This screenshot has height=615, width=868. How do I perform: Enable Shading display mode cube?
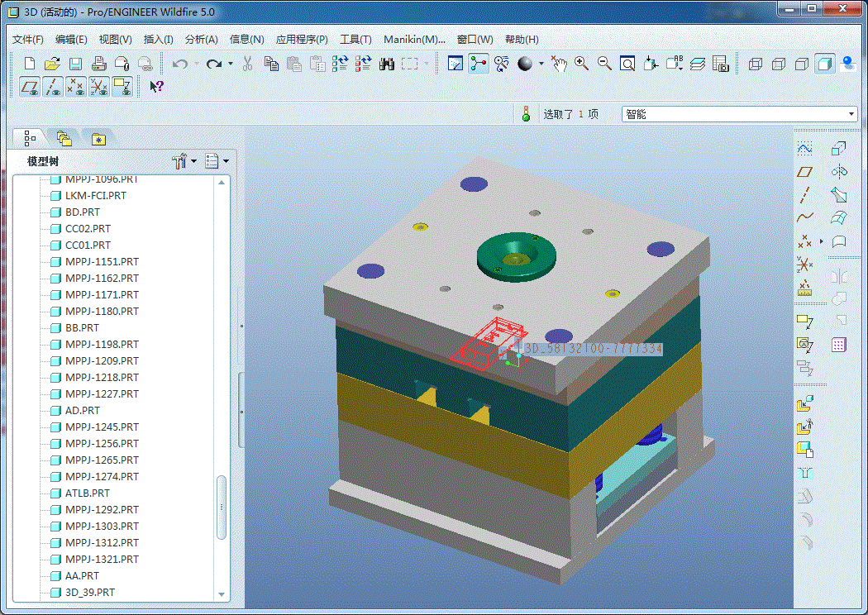[824, 64]
